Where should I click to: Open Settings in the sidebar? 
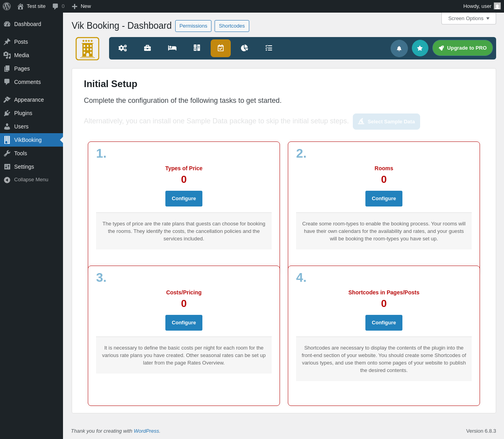click(31, 167)
